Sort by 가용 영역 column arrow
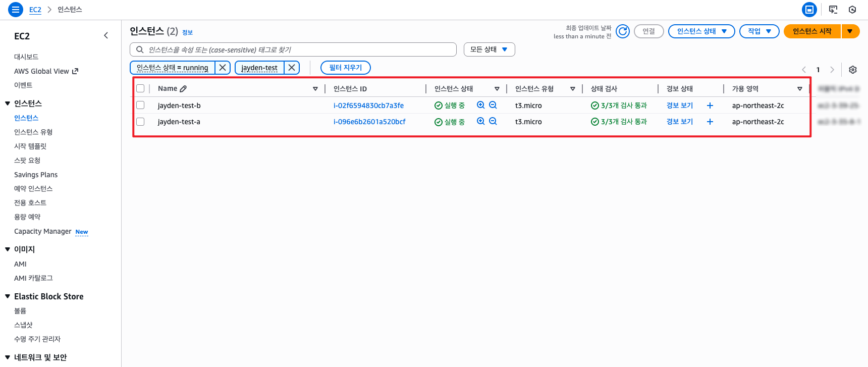This screenshot has height=367, width=868. (800, 89)
